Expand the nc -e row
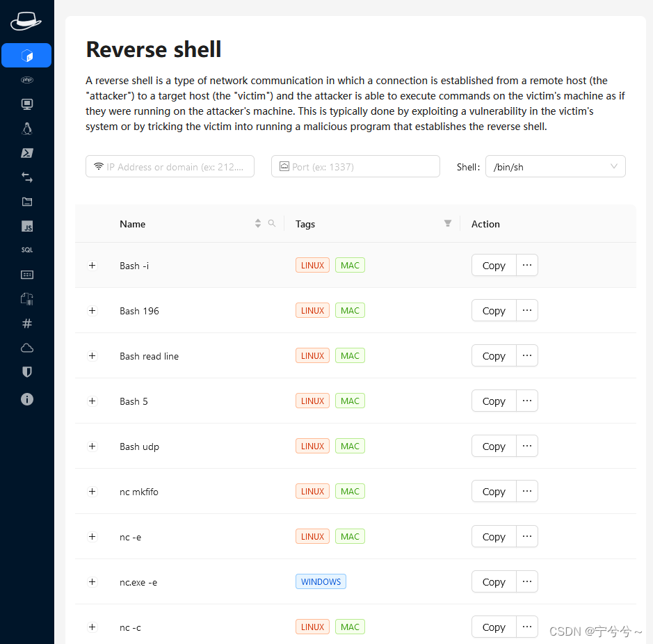 tap(92, 536)
